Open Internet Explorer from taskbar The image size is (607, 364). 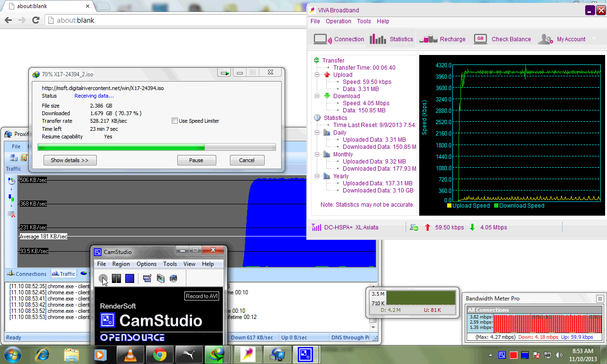click(42, 355)
